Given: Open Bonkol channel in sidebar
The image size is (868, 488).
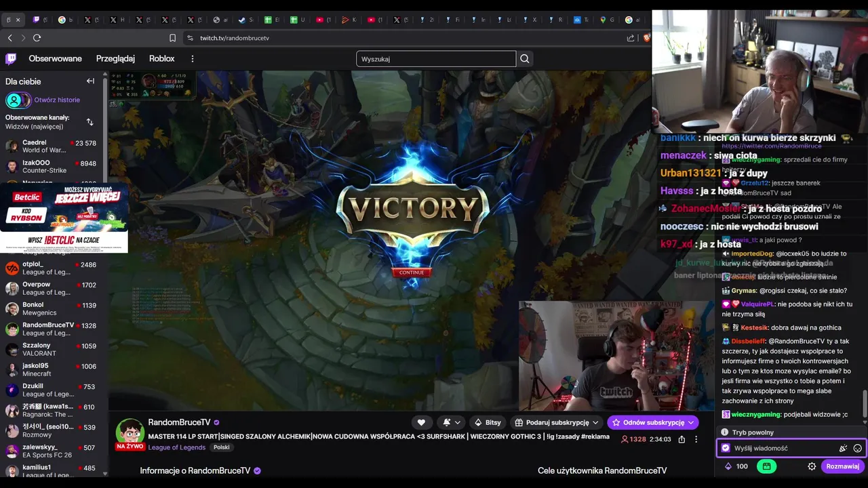Looking at the screenshot, I should (53, 309).
